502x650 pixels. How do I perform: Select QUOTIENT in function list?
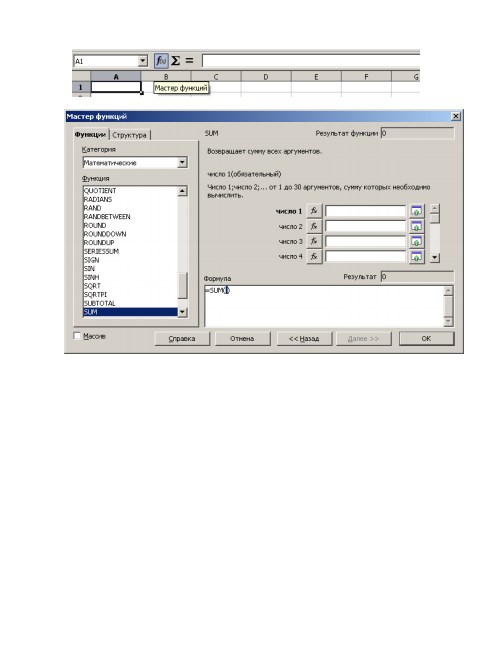coord(130,191)
